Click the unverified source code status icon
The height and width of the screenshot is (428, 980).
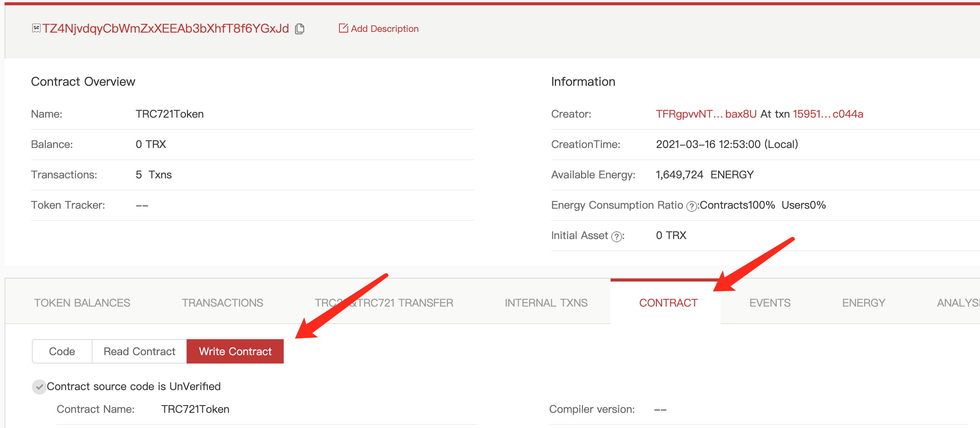click(39, 387)
